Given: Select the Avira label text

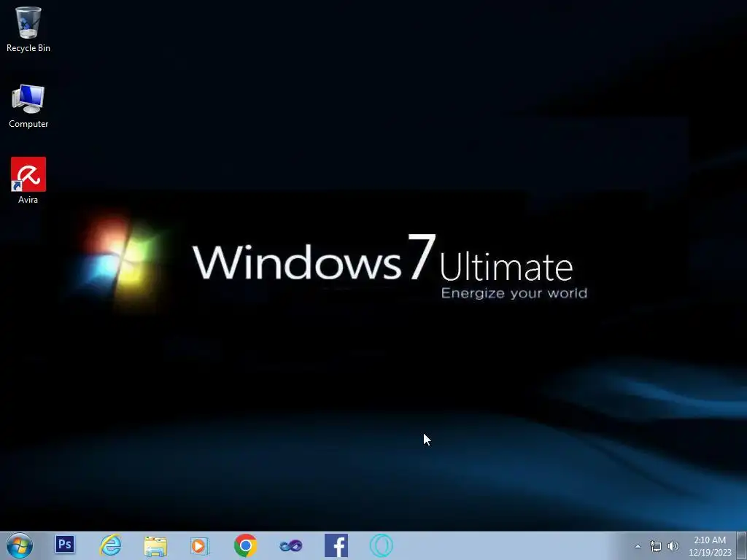Looking at the screenshot, I should point(28,200).
